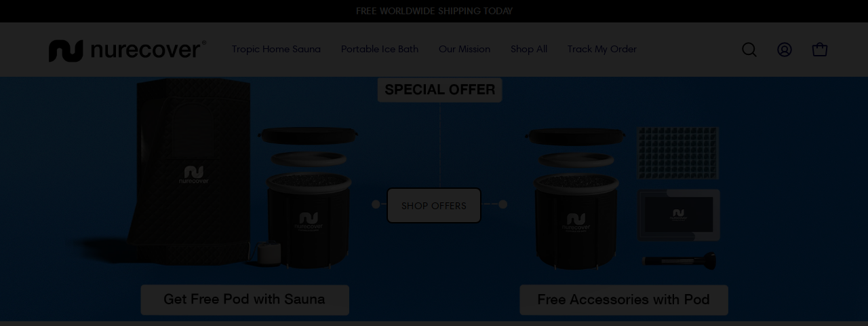Click the thermometer pump accessory image

[679, 260]
